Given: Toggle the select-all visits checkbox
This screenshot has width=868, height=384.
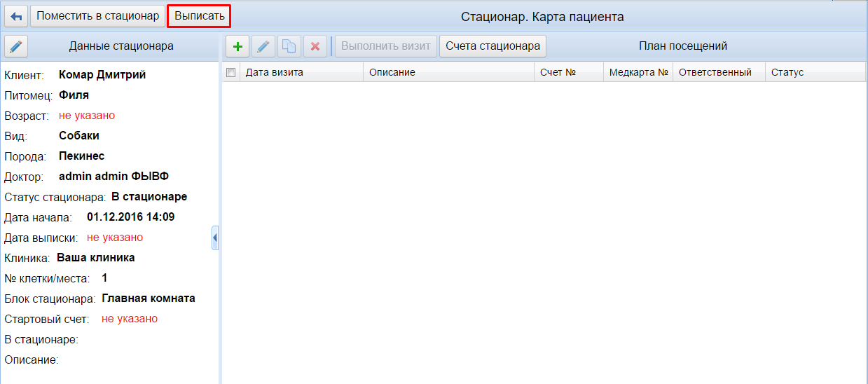Looking at the screenshot, I should click(x=230, y=72).
